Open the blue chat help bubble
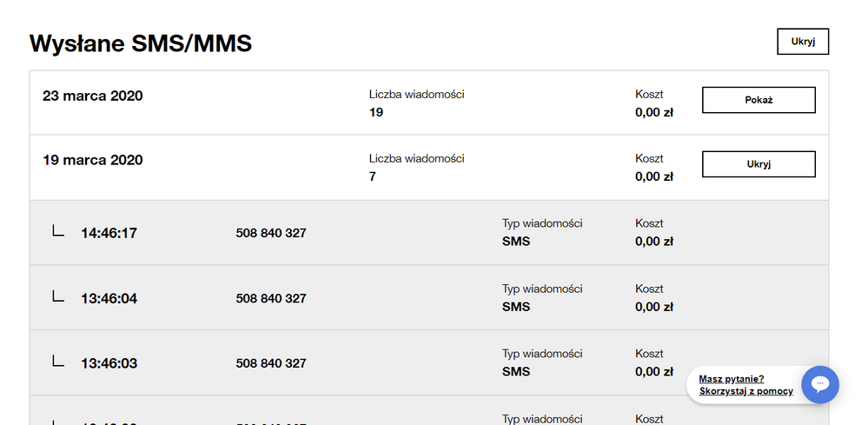This screenshot has height=425, width=868. pyautogui.click(x=819, y=384)
